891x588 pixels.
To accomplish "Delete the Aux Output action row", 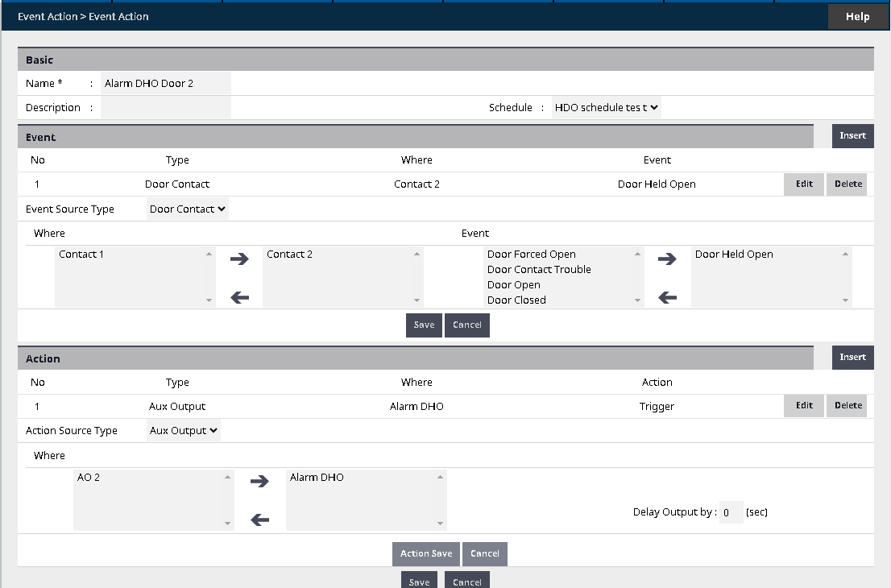I will pos(847,406).
